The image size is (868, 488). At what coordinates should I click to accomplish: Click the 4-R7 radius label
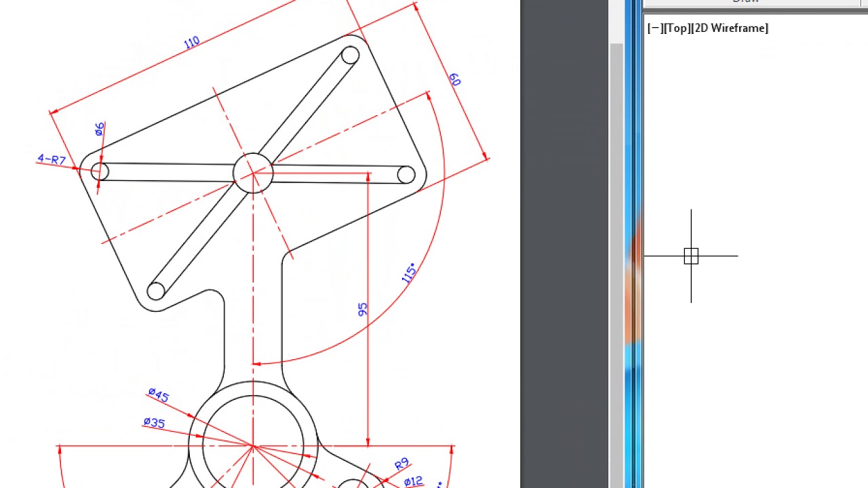52,160
